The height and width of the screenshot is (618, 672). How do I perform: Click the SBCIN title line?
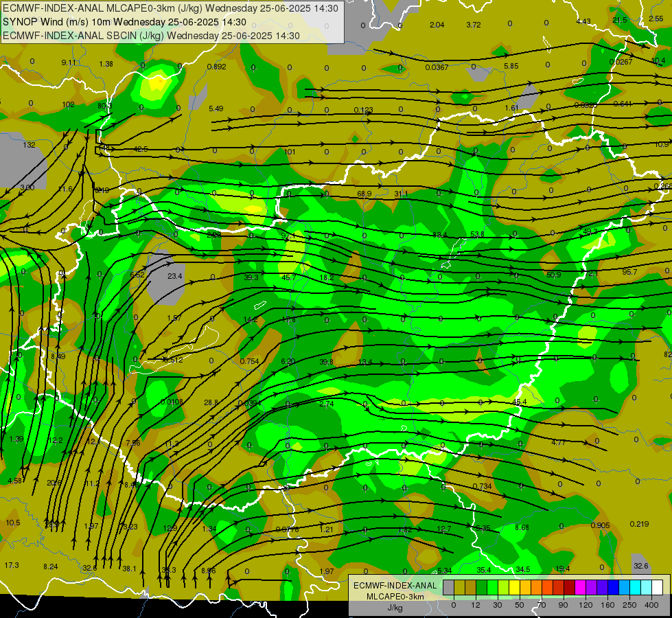pyautogui.click(x=151, y=36)
